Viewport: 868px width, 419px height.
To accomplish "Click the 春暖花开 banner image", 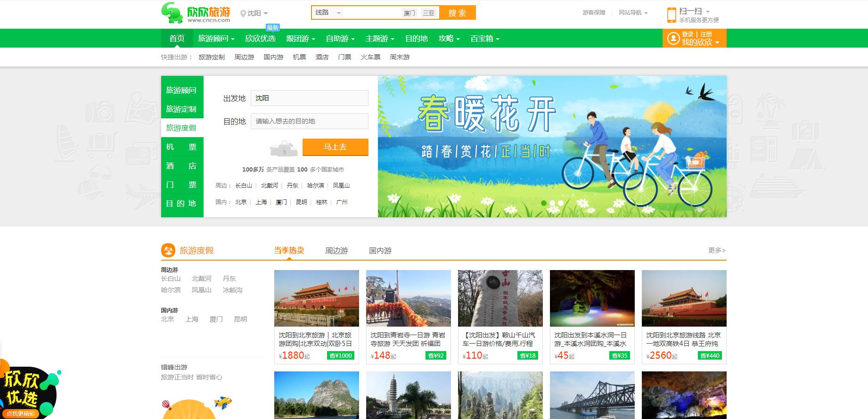I will (552, 147).
